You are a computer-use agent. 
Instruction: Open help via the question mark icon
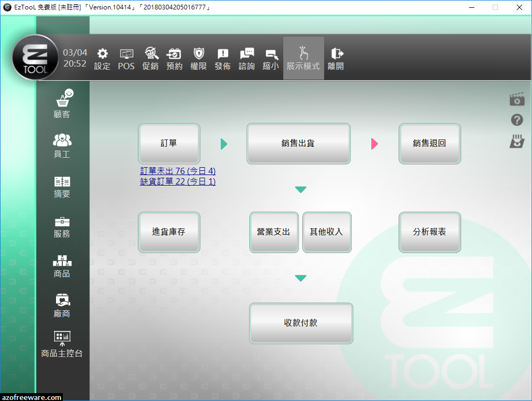[x=517, y=120]
